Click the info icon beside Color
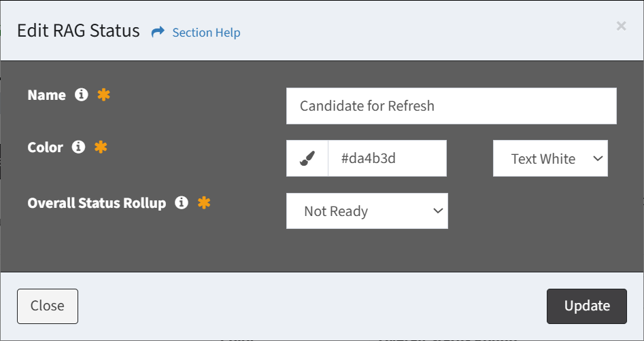 click(x=78, y=147)
